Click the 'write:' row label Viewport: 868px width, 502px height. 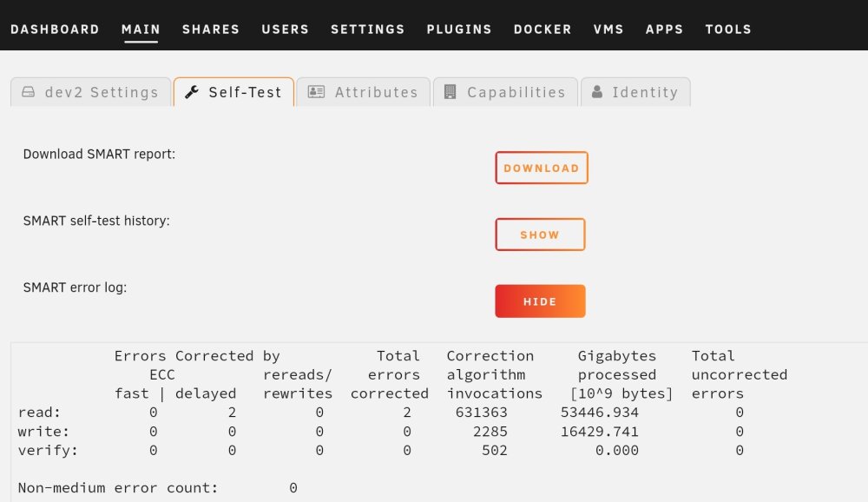[43, 431]
